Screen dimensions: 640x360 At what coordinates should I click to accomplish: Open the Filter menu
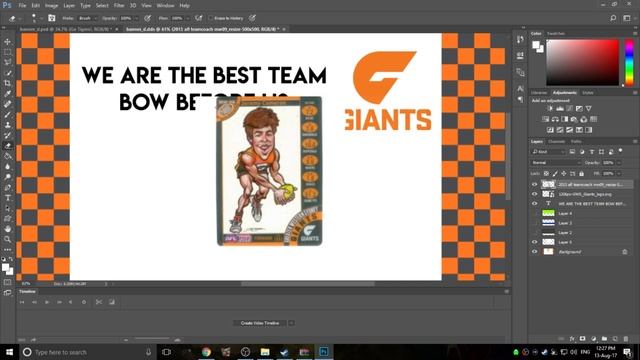click(119, 6)
